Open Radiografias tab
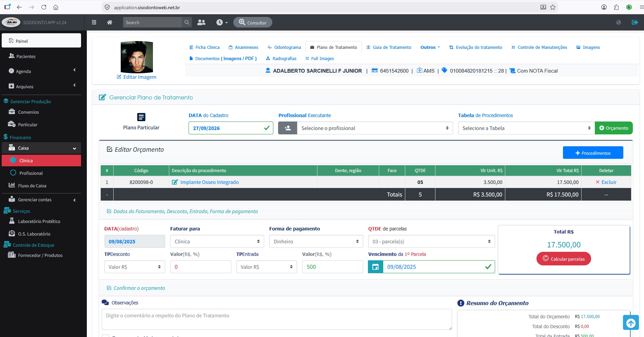The height and width of the screenshot is (337, 644). pyautogui.click(x=281, y=58)
